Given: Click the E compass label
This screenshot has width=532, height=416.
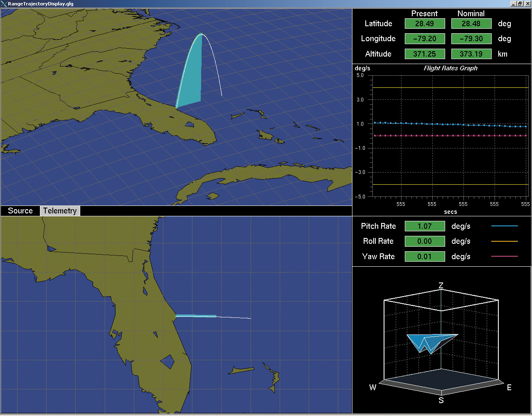Looking at the screenshot, I should 509,388.
